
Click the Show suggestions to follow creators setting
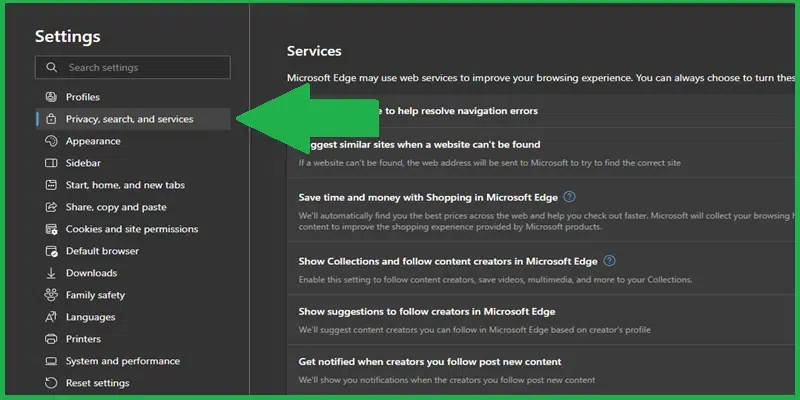(427, 312)
